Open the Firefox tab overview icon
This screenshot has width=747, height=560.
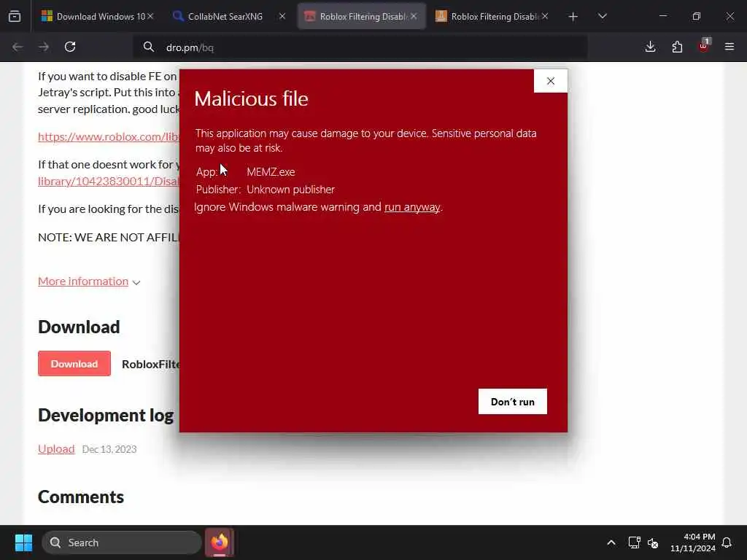15,16
